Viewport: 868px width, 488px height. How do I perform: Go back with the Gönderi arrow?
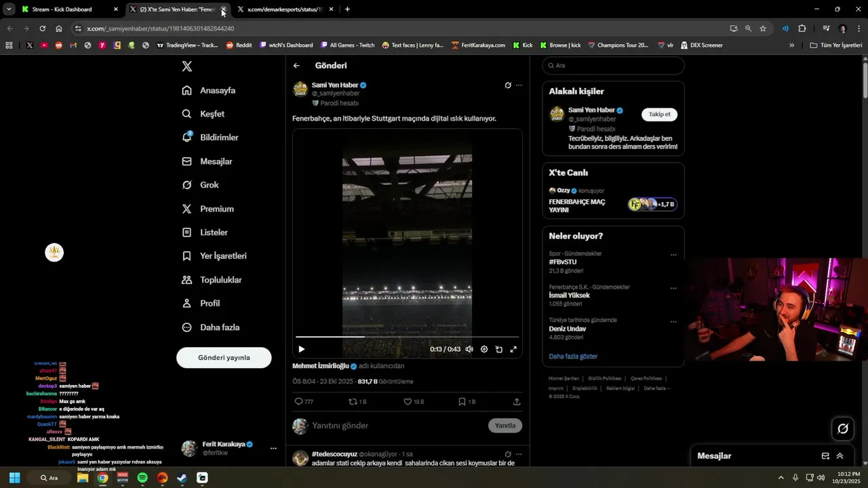tap(296, 66)
